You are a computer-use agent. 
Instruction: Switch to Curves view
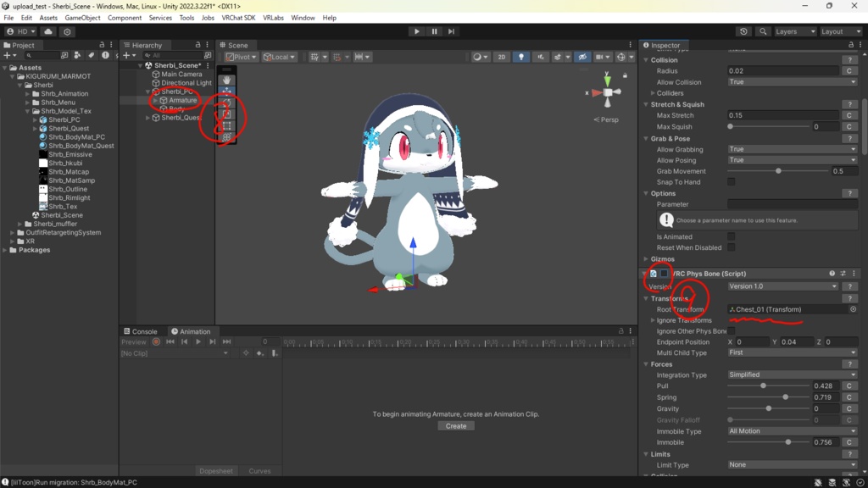259,471
